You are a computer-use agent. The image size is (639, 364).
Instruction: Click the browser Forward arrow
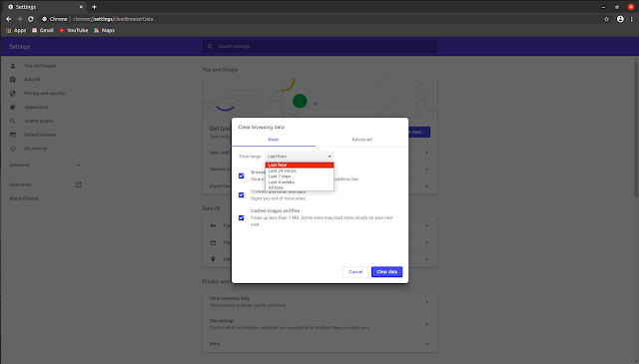pos(19,19)
